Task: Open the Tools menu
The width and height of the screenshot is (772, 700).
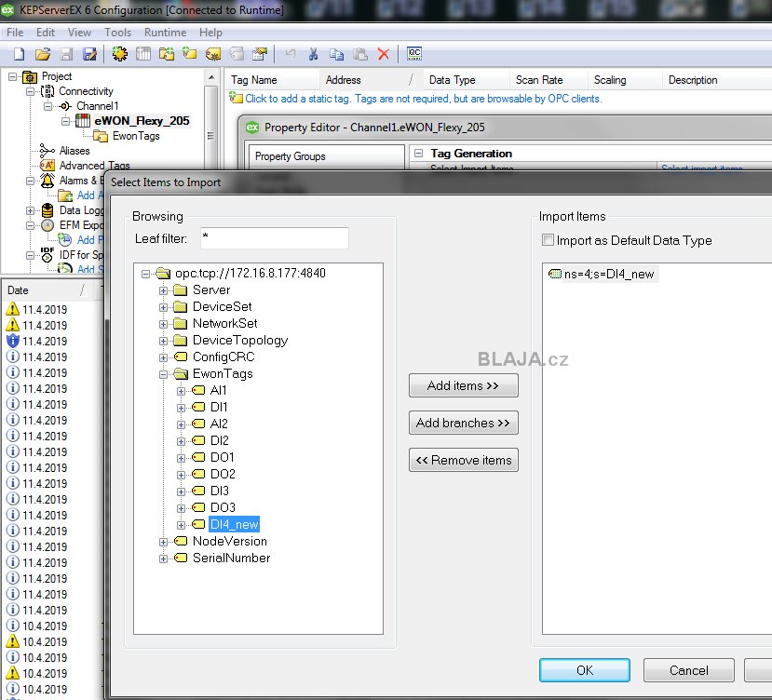Action: click(117, 33)
